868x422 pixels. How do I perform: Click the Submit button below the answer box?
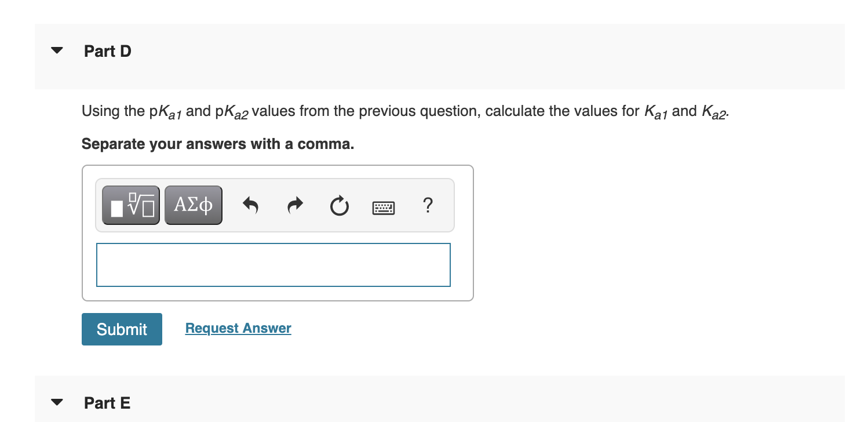[121, 329]
